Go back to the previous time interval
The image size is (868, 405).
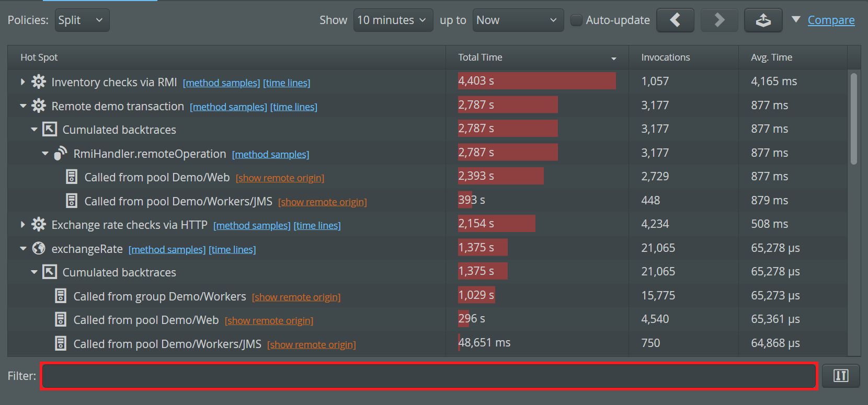coord(675,20)
